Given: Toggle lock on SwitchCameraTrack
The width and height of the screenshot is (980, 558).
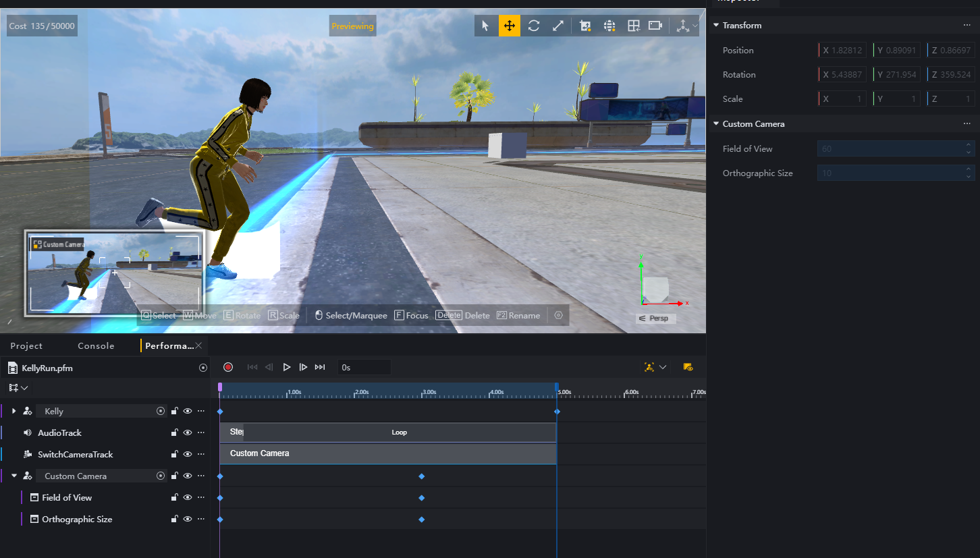Looking at the screenshot, I should [174, 454].
